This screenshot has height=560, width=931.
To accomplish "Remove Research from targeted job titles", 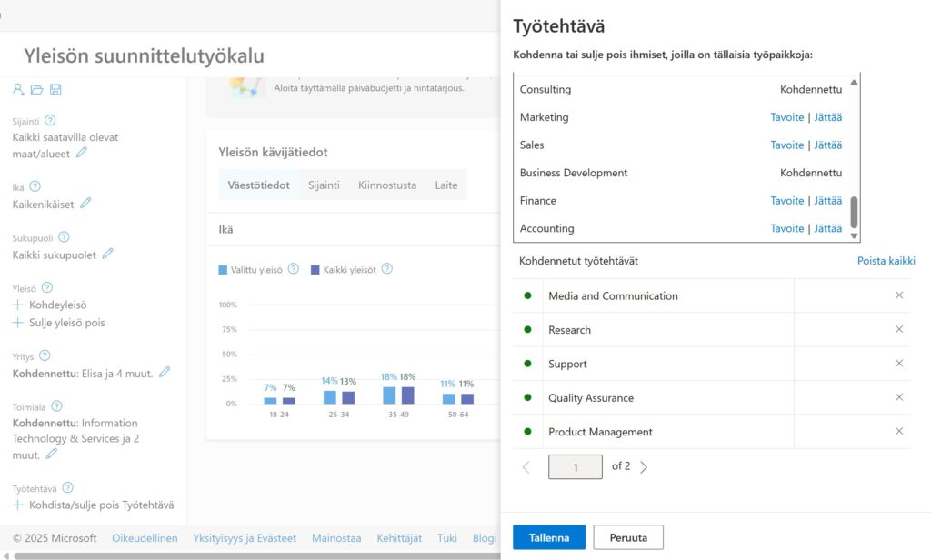I will (x=899, y=329).
